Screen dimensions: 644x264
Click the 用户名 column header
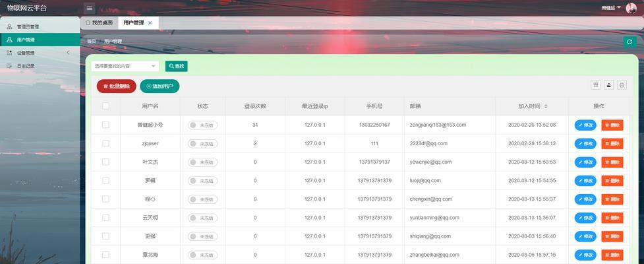tap(150, 106)
